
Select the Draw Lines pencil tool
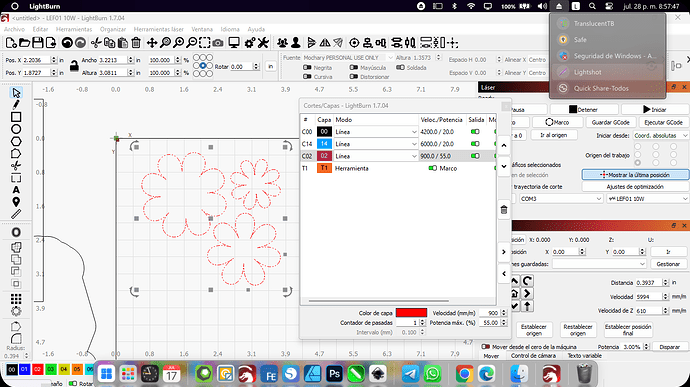(x=16, y=105)
